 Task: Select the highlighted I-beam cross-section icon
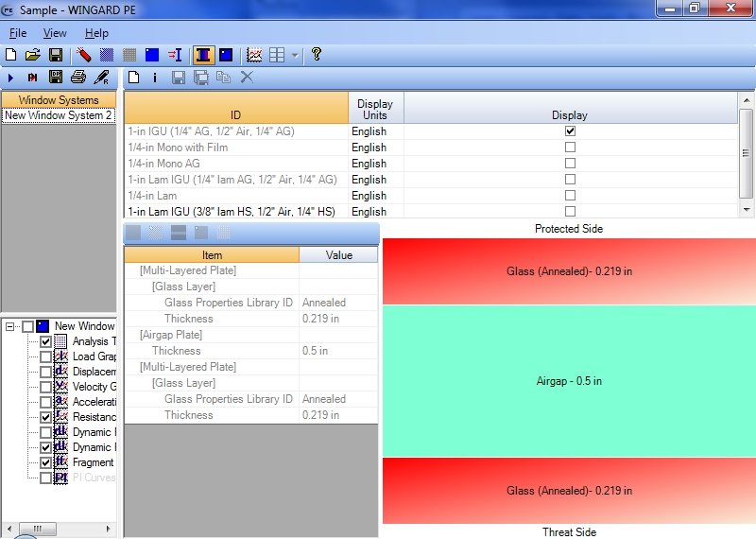point(202,55)
